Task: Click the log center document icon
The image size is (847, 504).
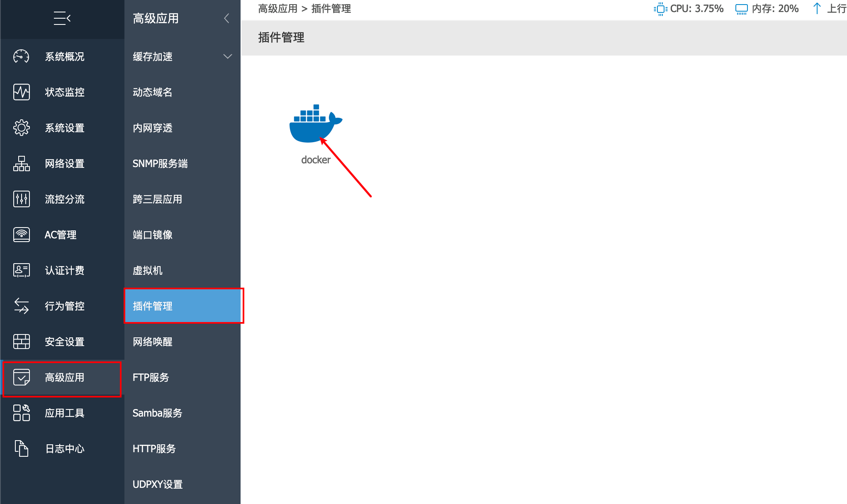Action: [21, 448]
